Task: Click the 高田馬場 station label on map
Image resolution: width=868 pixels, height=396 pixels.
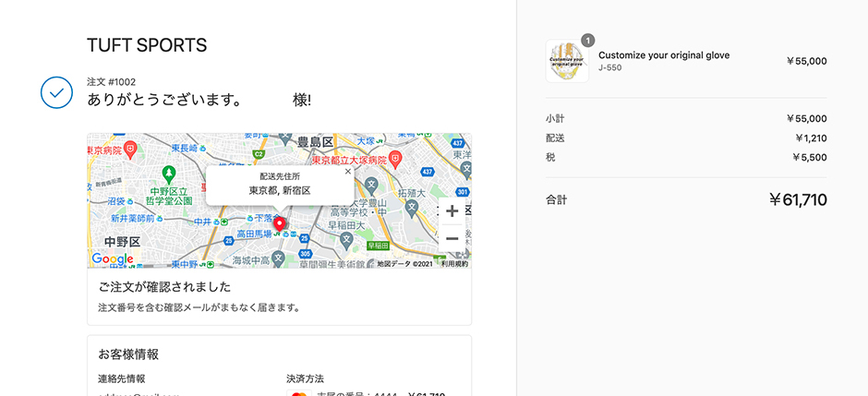Action: (254, 234)
